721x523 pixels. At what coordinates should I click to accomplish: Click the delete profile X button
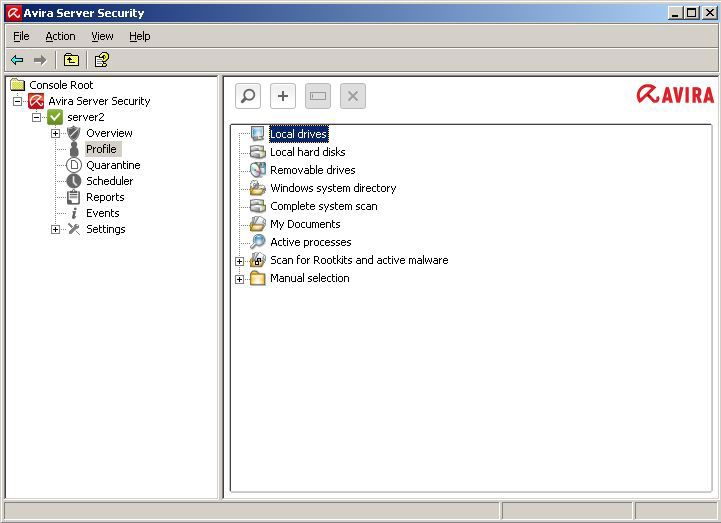point(353,96)
